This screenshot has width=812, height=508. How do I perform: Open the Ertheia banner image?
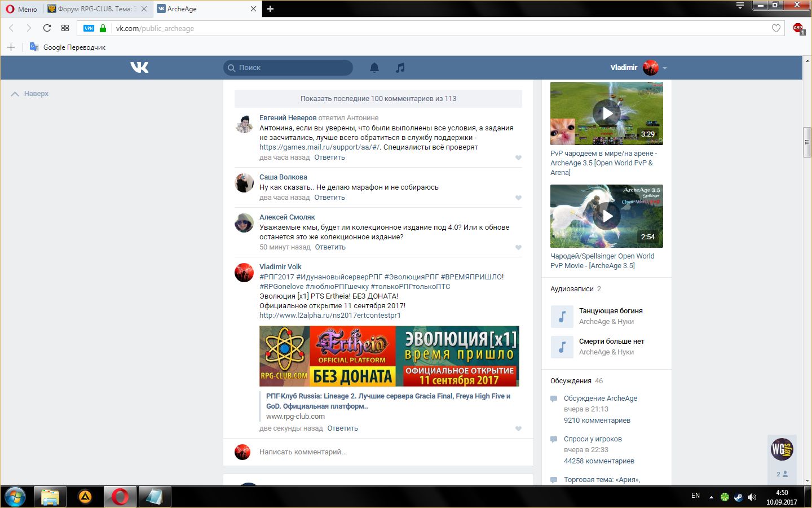pos(389,356)
